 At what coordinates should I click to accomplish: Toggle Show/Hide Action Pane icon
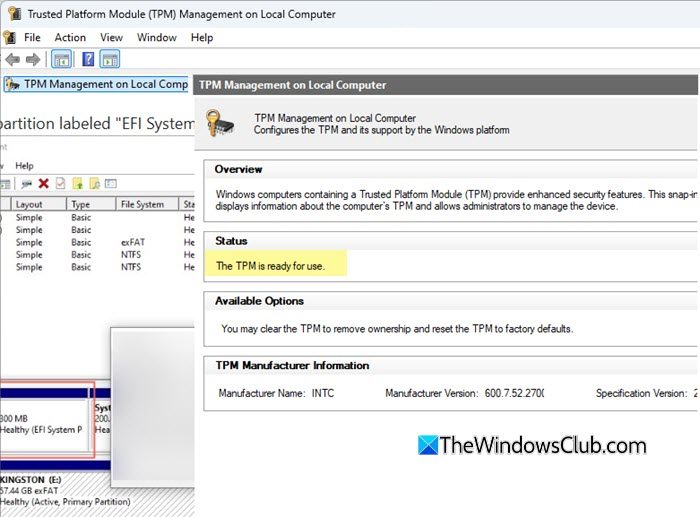click(x=110, y=59)
